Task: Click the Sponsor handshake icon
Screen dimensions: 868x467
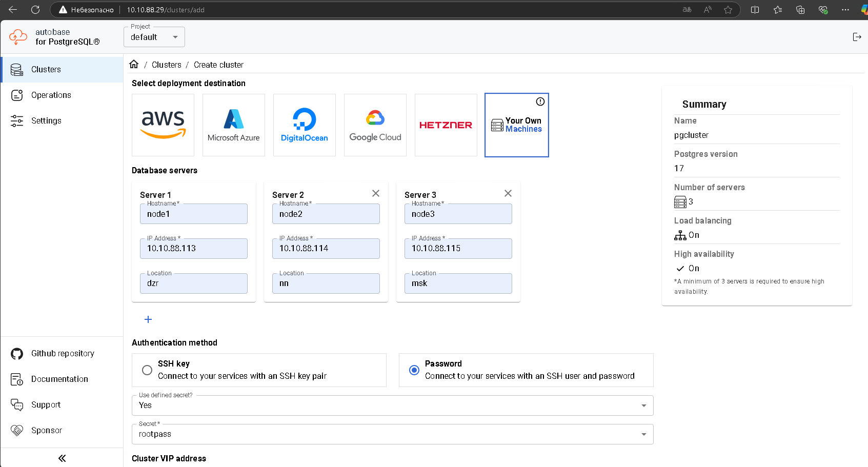Action: [17, 431]
